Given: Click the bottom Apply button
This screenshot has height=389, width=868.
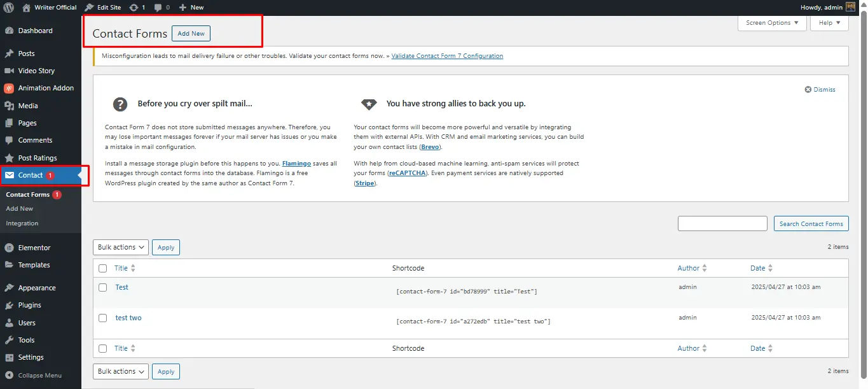Looking at the screenshot, I should tap(166, 371).
